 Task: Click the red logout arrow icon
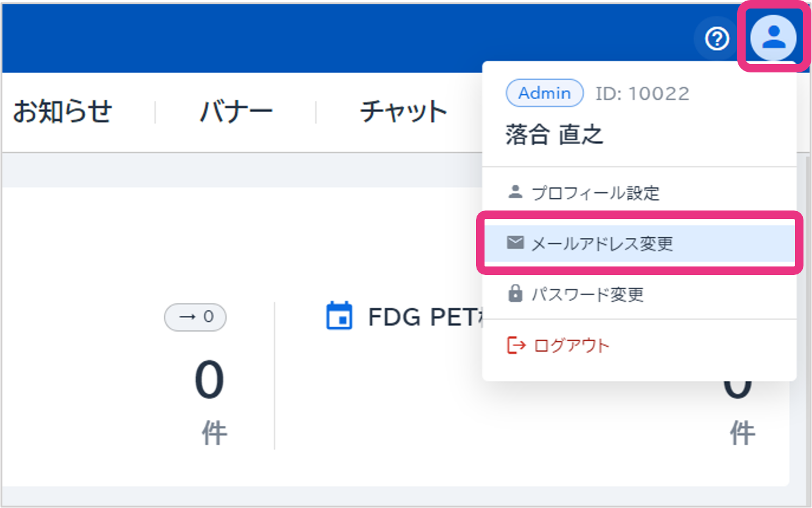pyautogui.click(x=516, y=346)
